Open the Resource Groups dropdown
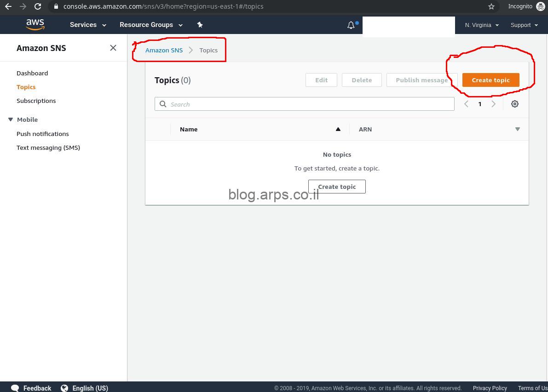 point(151,25)
